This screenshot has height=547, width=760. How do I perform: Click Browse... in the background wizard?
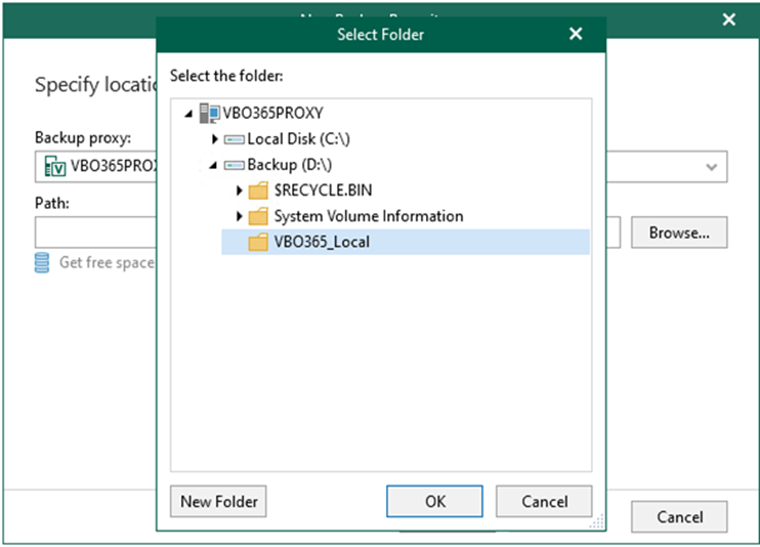[679, 233]
